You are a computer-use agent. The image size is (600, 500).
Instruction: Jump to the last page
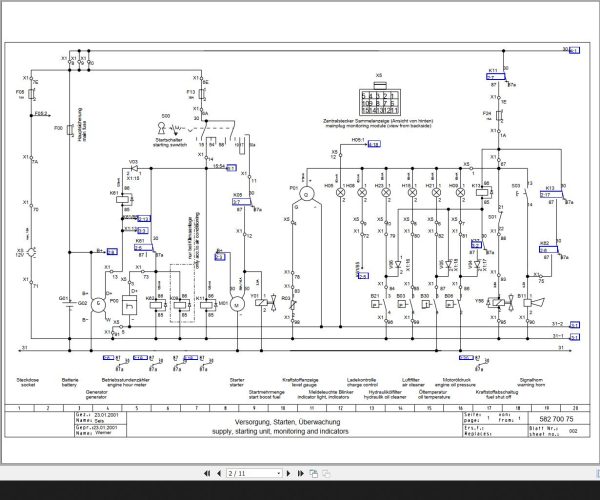pyautogui.click(x=300, y=473)
